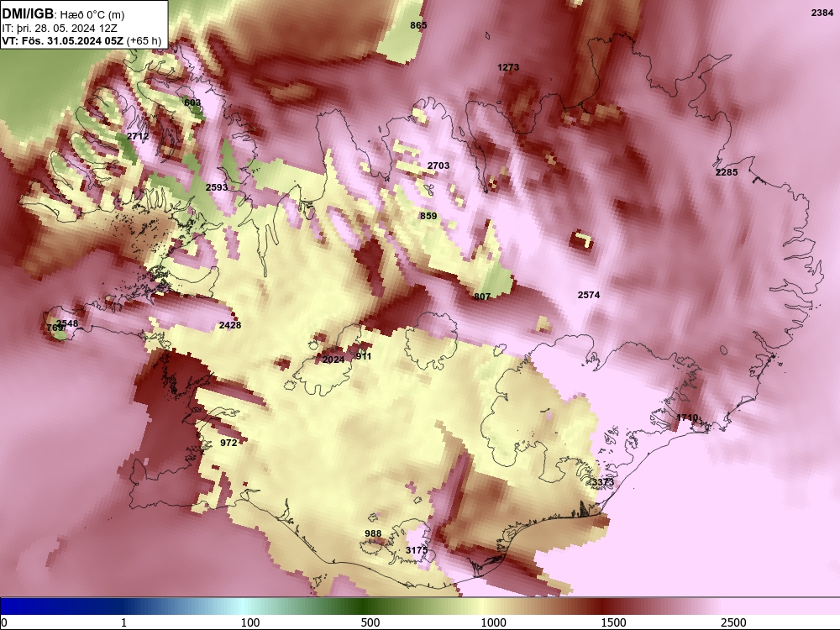Click the 859 value label

point(428,216)
